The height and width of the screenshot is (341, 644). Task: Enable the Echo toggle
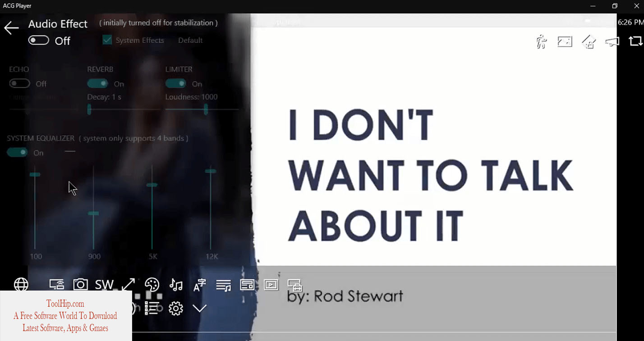tap(20, 83)
